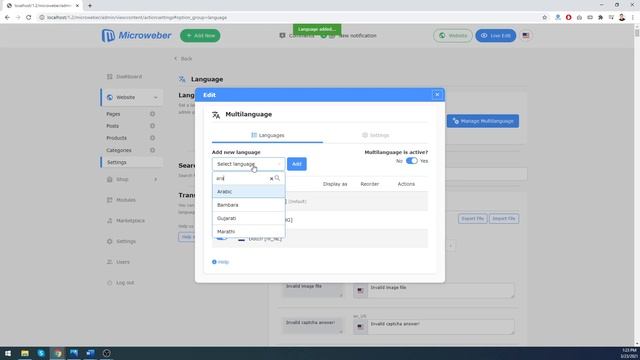Clear the language search text with X
640x360 pixels.
click(x=271, y=179)
